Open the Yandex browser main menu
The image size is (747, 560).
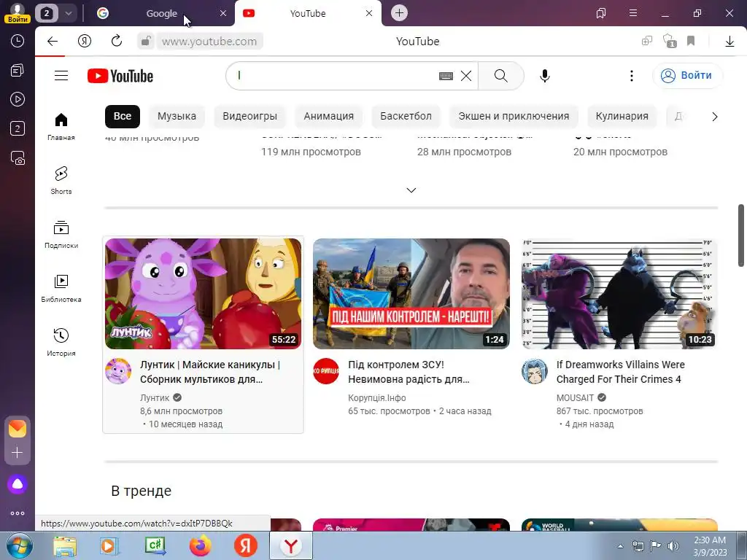[633, 13]
